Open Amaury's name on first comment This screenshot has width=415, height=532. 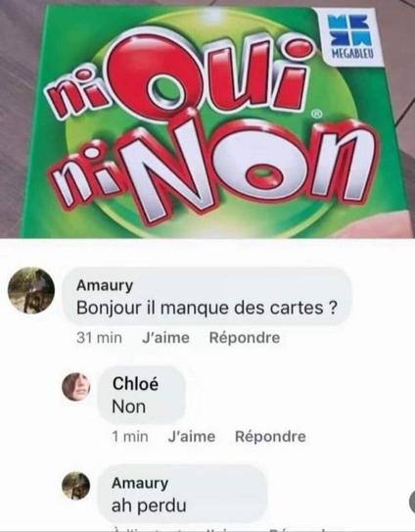click(105, 286)
